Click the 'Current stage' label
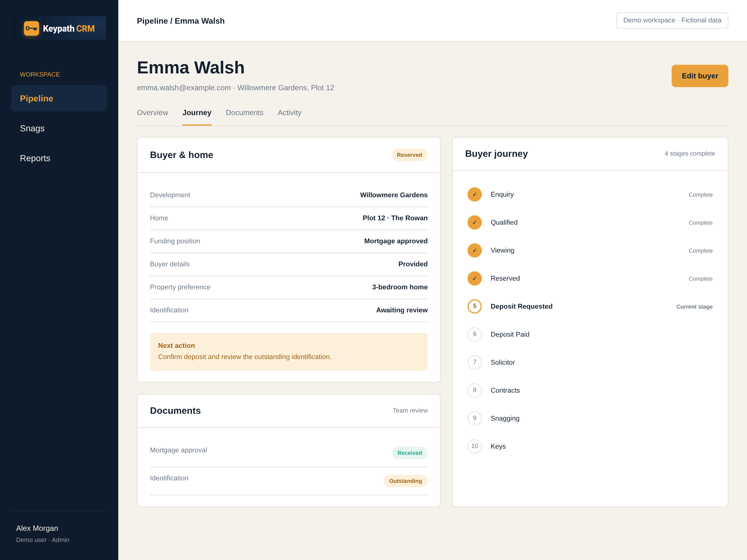The width and height of the screenshot is (747, 560). [694, 307]
